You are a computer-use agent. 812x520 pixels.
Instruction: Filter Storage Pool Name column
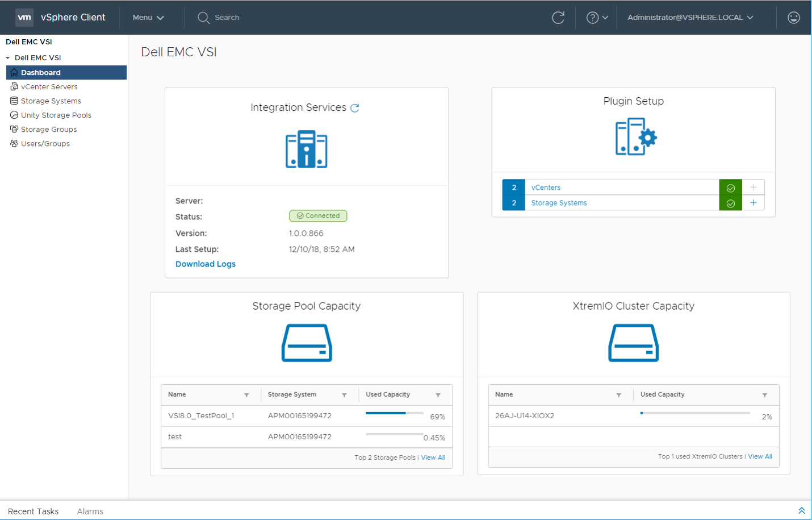[246, 395]
